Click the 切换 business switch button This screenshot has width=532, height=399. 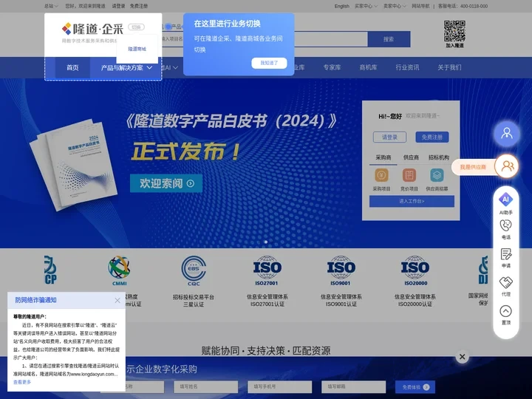coord(136,27)
